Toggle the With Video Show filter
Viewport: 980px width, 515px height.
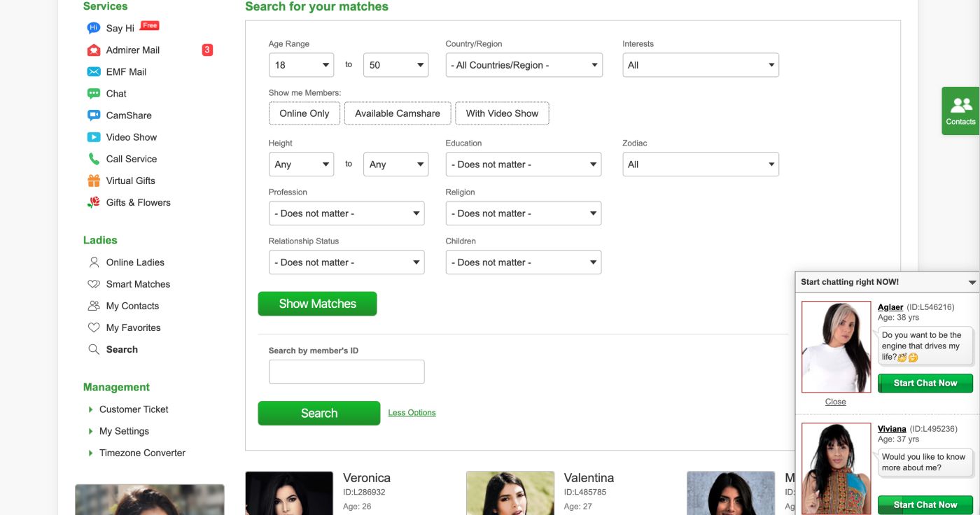tap(502, 113)
